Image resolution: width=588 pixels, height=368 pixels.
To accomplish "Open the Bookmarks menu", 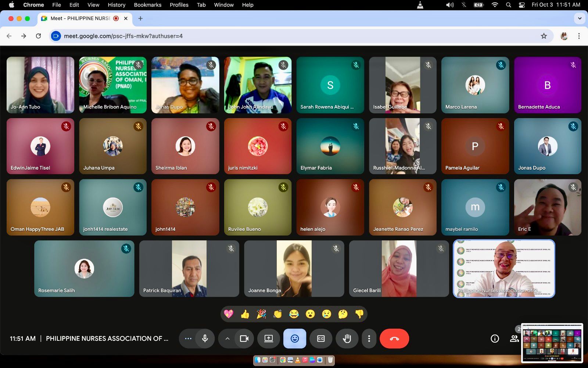I will click(x=147, y=5).
